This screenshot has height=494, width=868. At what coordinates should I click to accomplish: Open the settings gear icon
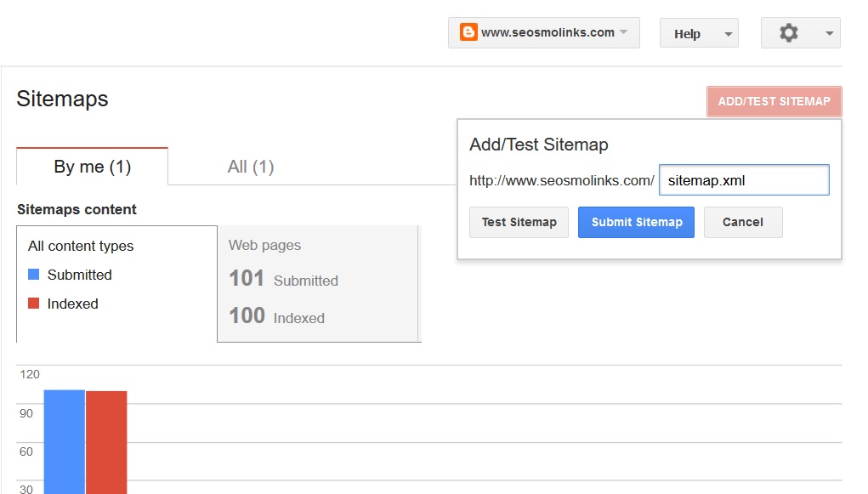point(789,33)
